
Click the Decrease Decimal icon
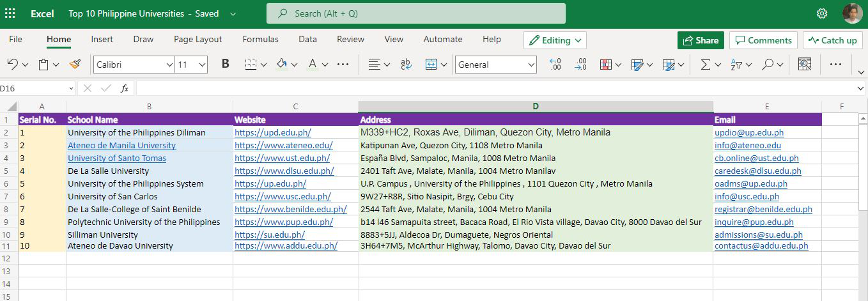click(580, 65)
